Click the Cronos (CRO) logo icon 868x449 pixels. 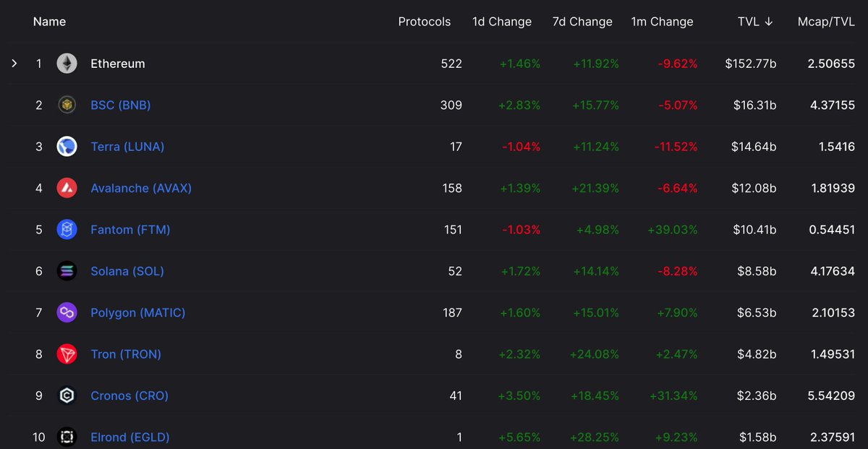point(67,395)
